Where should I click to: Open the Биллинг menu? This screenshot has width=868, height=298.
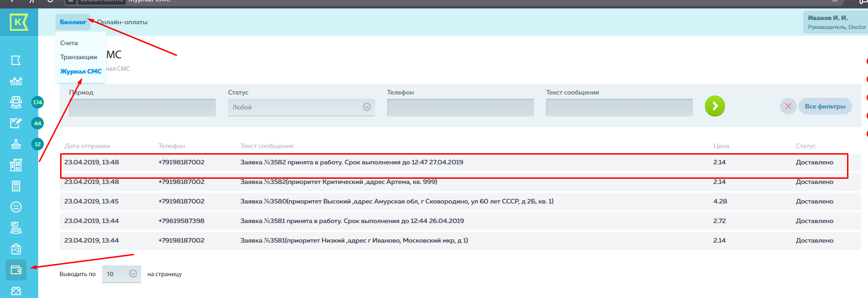[73, 22]
